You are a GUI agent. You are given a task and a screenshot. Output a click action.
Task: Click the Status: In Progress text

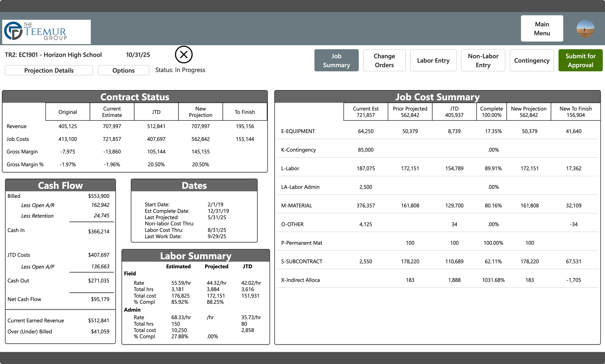click(180, 70)
